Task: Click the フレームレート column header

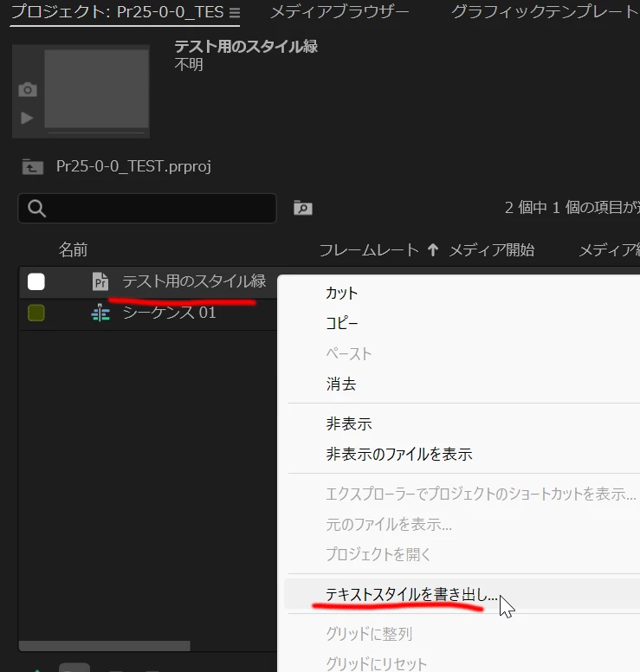Action: pyautogui.click(x=369, y=249)
